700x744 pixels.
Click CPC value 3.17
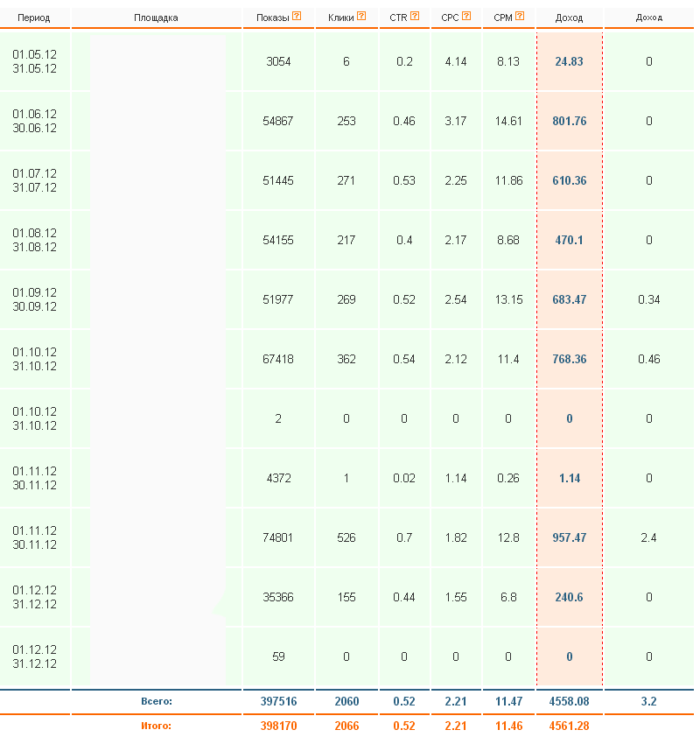tap(456, 121)
